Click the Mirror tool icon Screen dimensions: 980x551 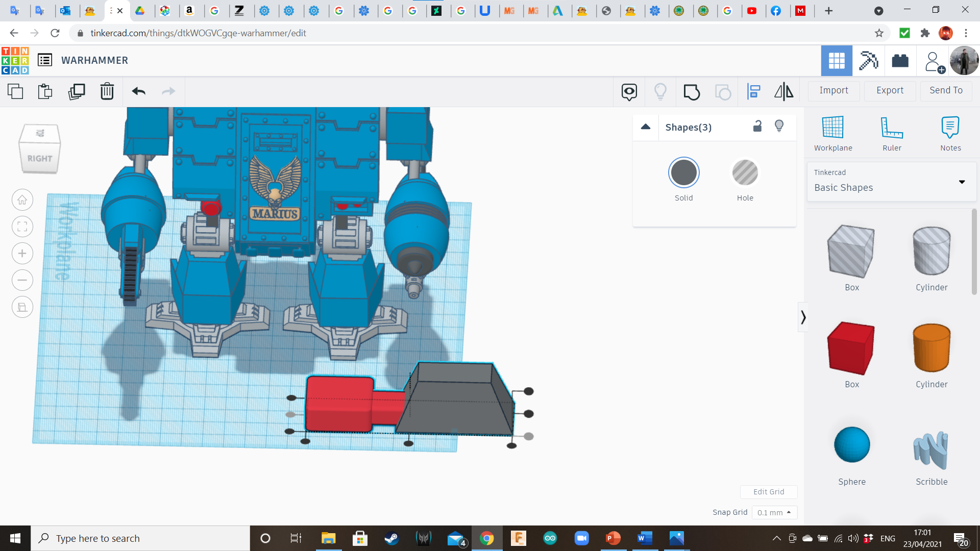(x=783, y=92)
